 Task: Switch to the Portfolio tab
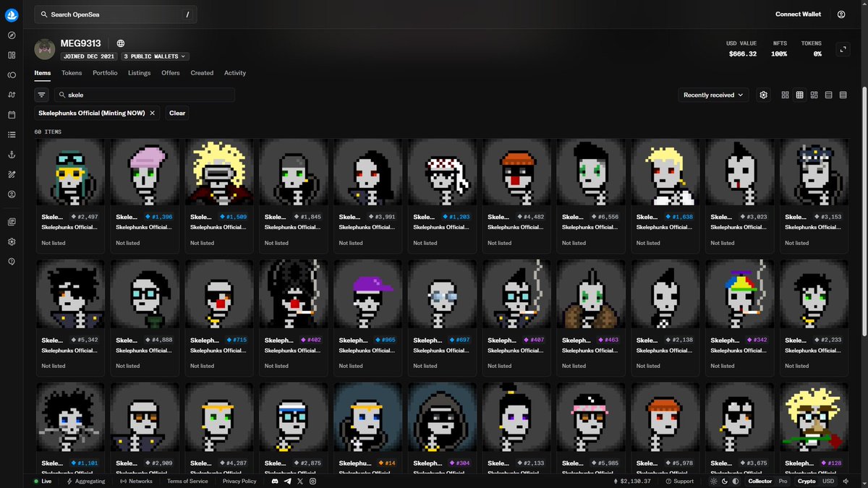pos(105,73)
